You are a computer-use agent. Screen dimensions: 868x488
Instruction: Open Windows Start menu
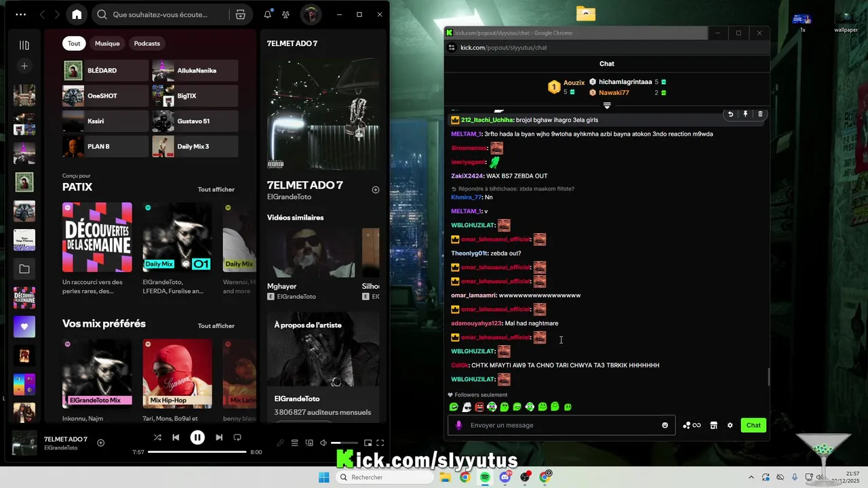pyautogui.click(x=324, y=477)
